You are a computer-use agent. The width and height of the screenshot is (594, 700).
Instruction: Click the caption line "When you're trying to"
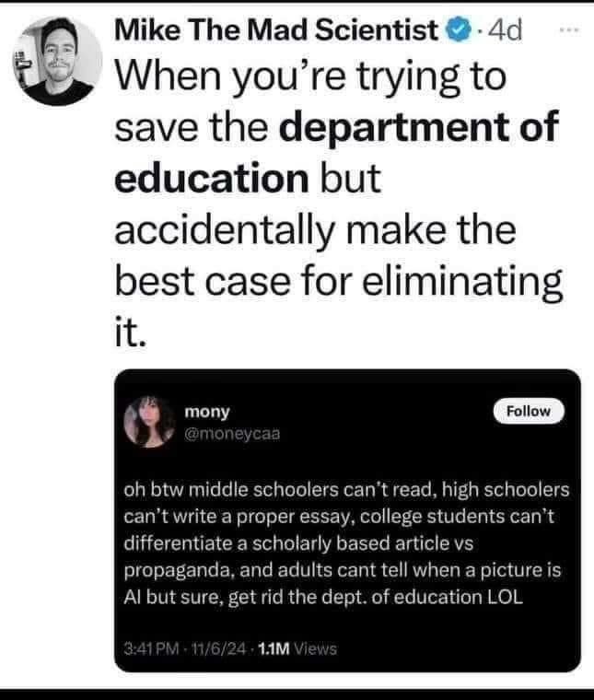click(310, 76)
